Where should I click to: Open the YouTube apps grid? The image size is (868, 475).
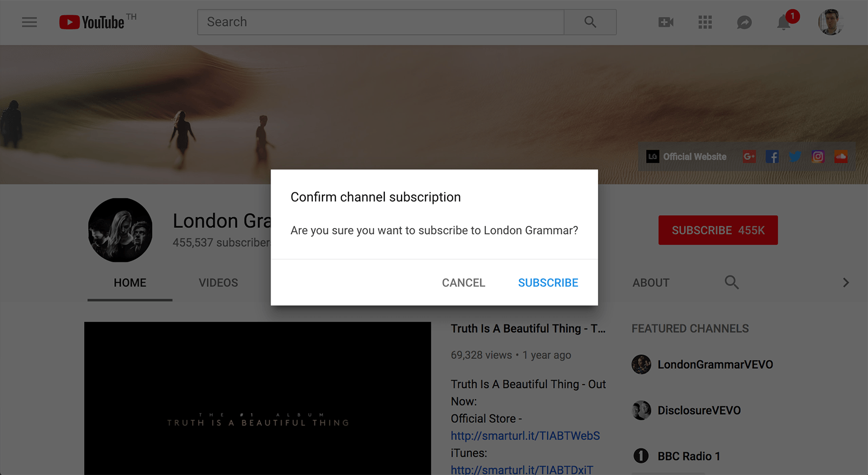click(705, 22)
